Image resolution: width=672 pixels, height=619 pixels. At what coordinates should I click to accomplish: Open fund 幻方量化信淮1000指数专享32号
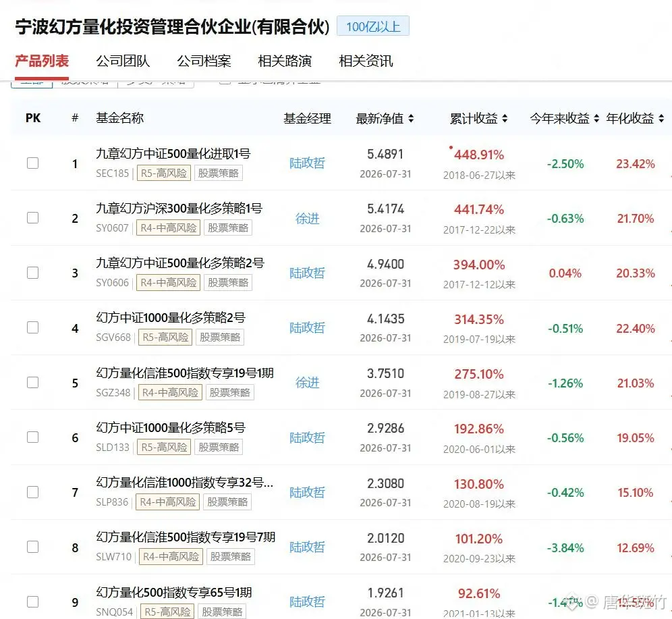184,482
